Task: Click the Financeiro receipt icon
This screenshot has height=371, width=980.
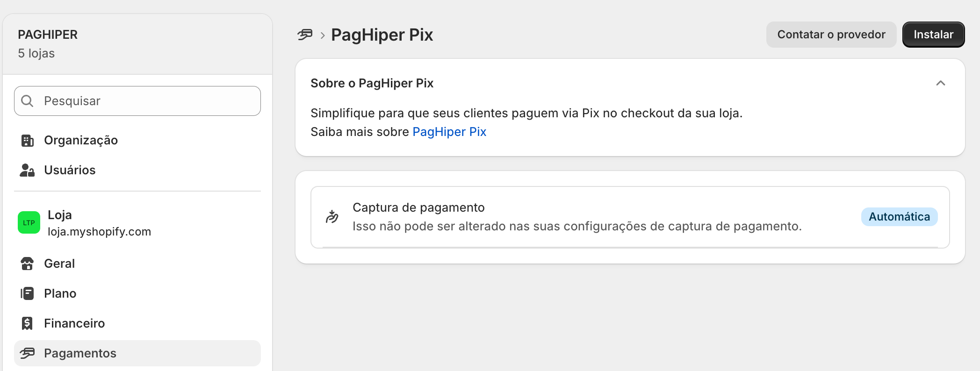Action: [x=27, y=323]
